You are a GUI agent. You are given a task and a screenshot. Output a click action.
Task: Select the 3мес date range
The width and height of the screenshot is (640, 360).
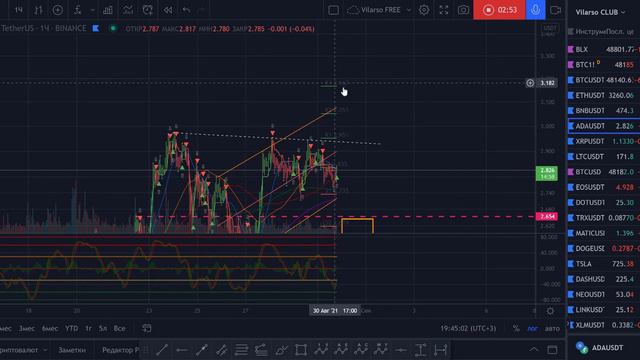[27, 329]
